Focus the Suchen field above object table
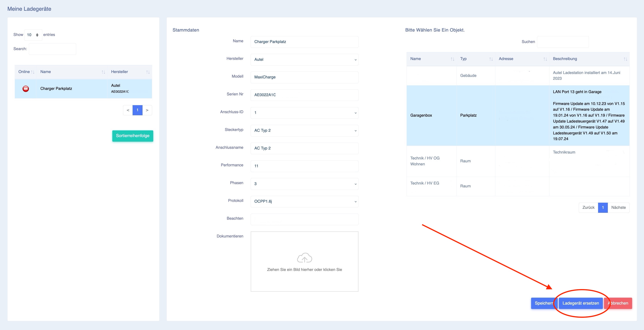 click(563, 42)
